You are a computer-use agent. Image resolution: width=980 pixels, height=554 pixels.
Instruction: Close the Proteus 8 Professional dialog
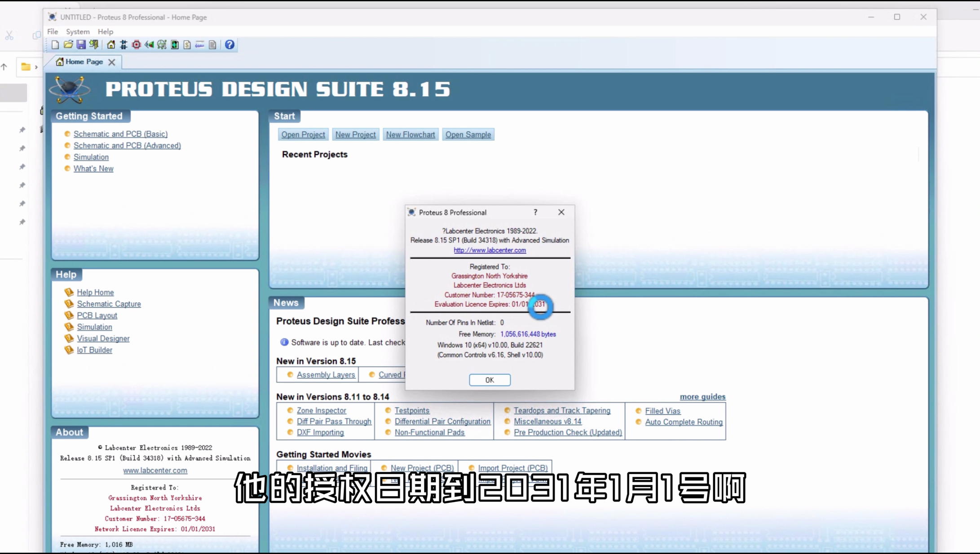pyautogui.click(x=561, y=212)
